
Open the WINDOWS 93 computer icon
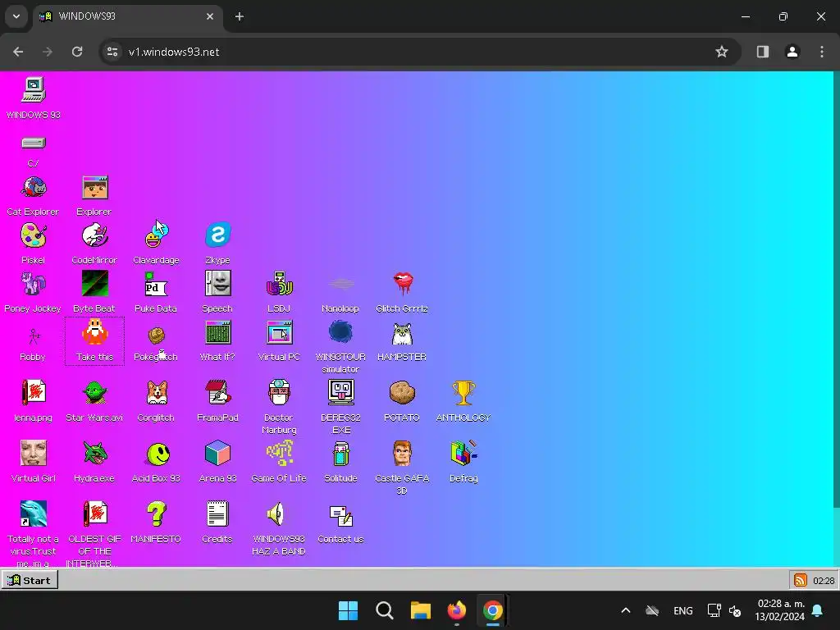pyautogui.click(x=33, y=90)
